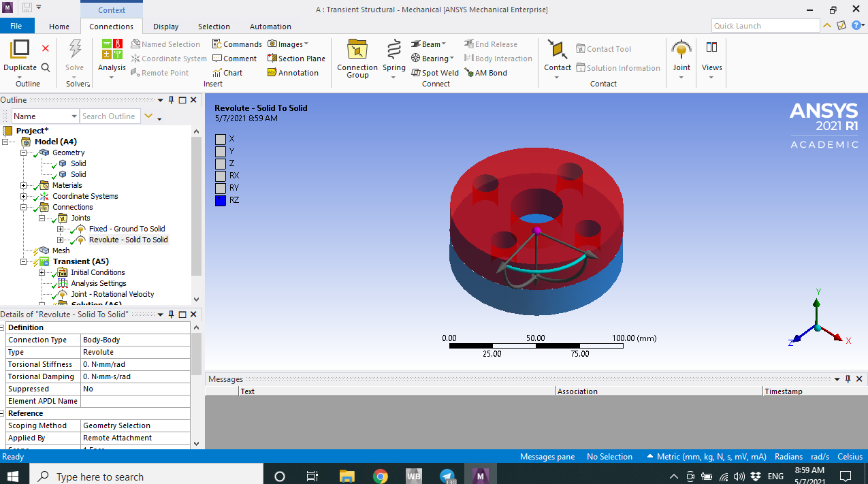
Task: Select Analysis Settings in the Outline tree
Action: point(99,283)
